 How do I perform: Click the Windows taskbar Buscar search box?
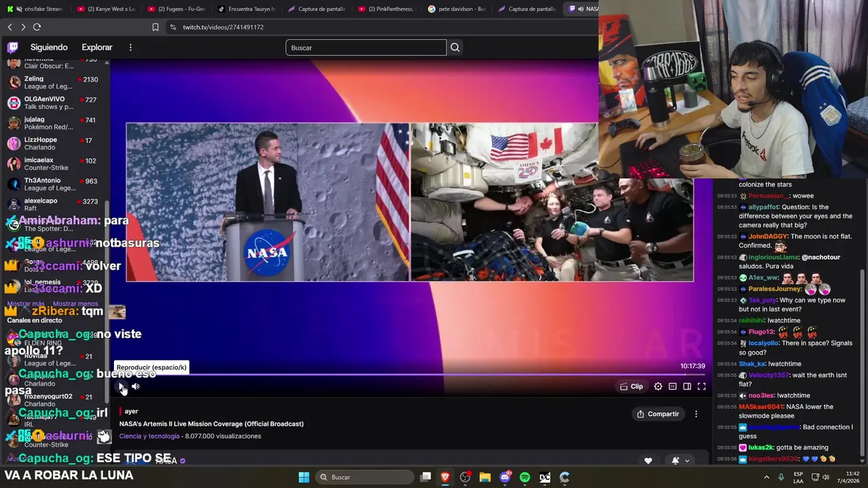click(365, 477)
